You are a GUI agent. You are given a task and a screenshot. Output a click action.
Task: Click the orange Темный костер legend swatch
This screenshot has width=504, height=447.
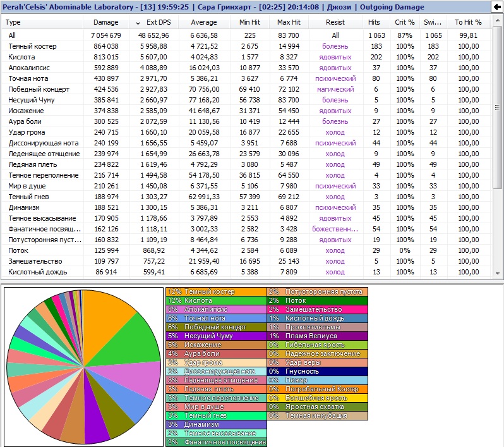point(217,291)
